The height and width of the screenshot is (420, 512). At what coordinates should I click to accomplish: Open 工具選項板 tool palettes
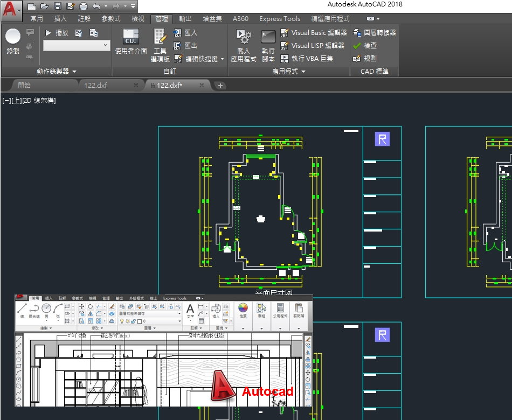tap(160, 45)
